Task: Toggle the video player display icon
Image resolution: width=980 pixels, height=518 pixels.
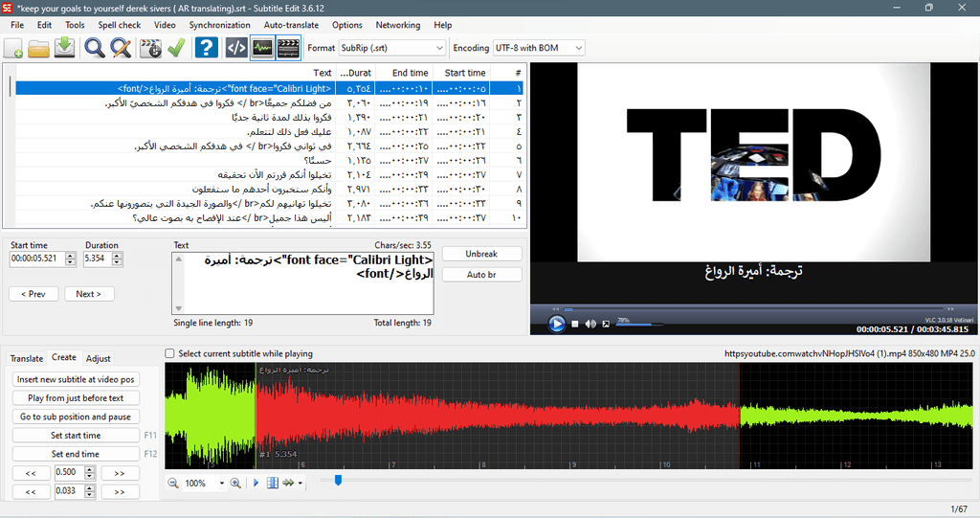Action: tap(288, 48)
